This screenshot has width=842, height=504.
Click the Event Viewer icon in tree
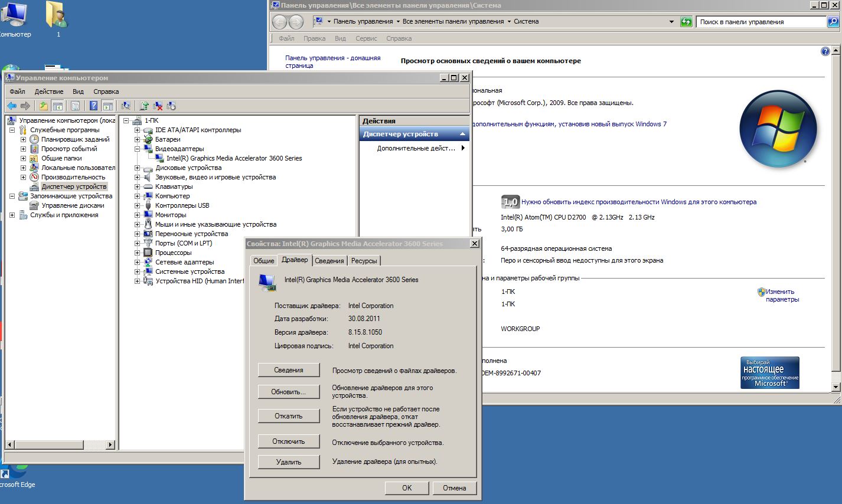pos(35,149)
